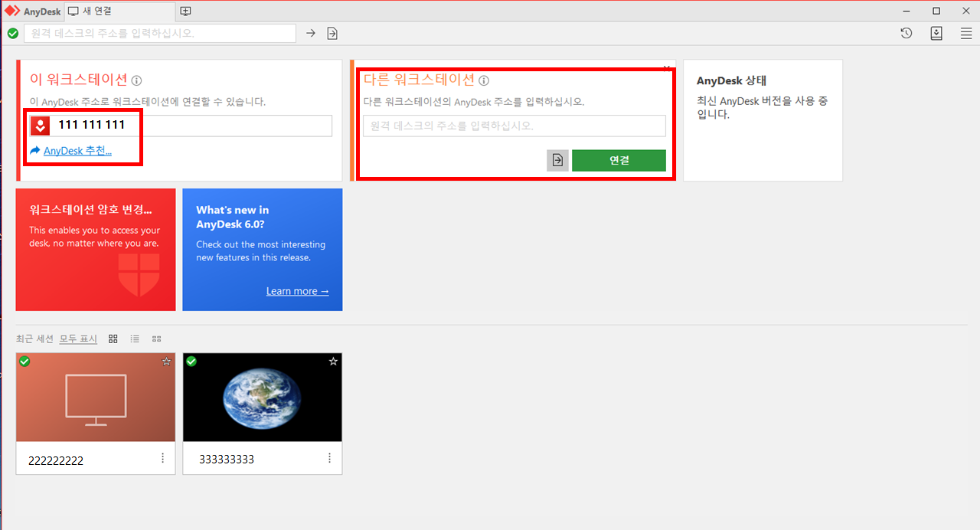Click the 이 워크스테이션 heading
Viewport: 980px width, 530px height.
click(78, 80)
